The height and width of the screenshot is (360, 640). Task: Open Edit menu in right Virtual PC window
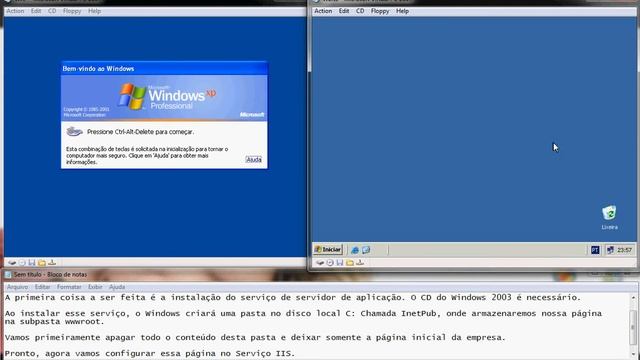344,11
